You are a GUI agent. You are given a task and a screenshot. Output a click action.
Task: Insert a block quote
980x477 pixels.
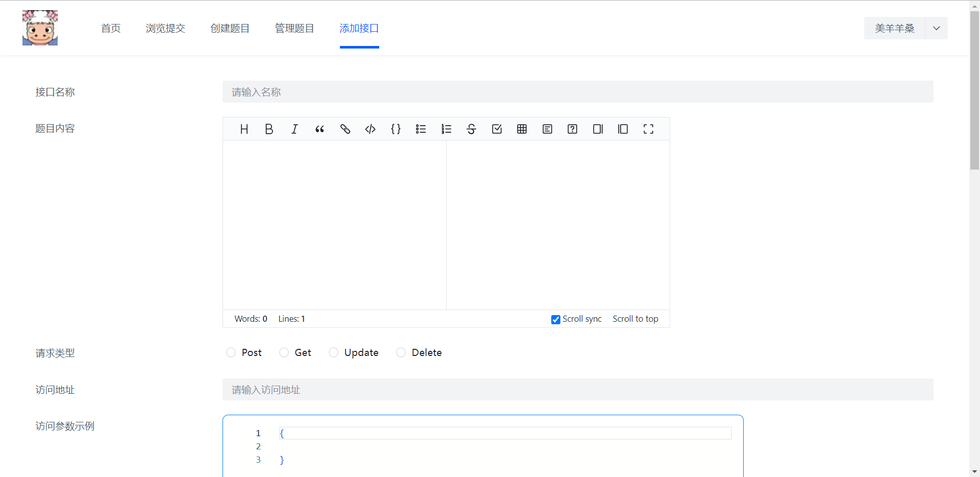[x=320, y=129]
